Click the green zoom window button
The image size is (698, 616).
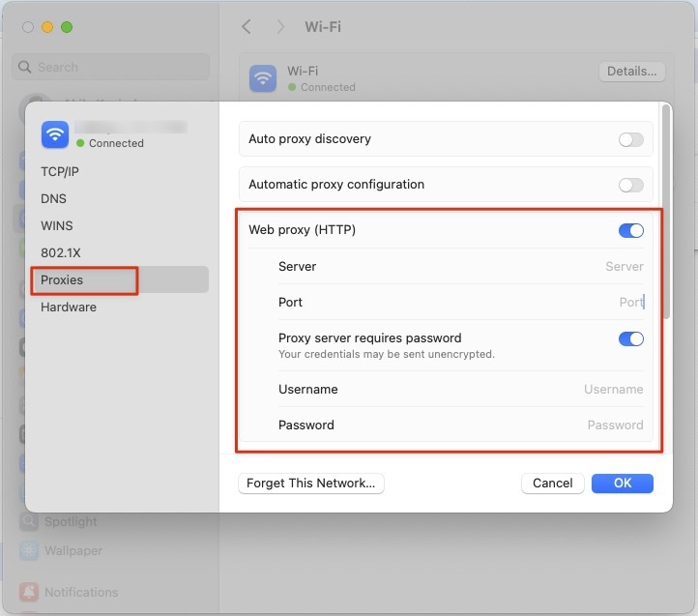point(67,27)
